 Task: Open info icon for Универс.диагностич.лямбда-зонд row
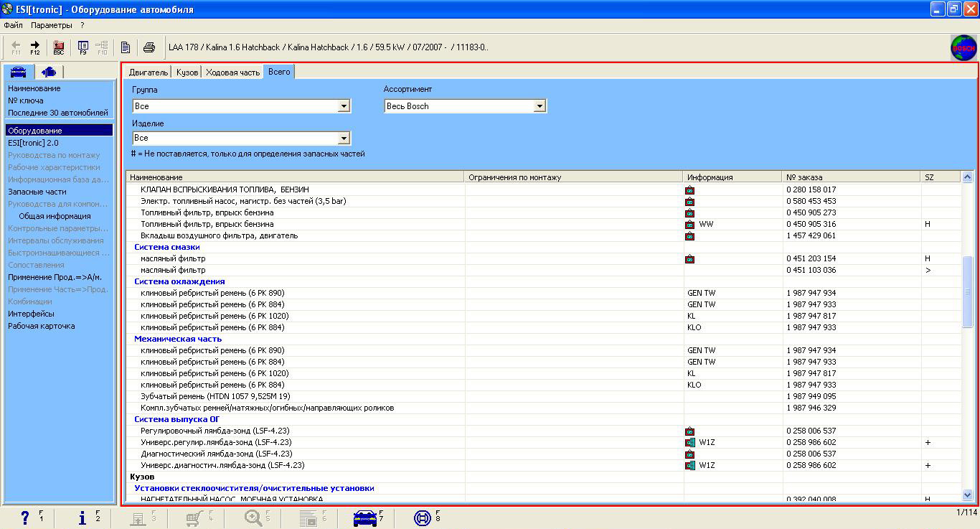point(689,466)
